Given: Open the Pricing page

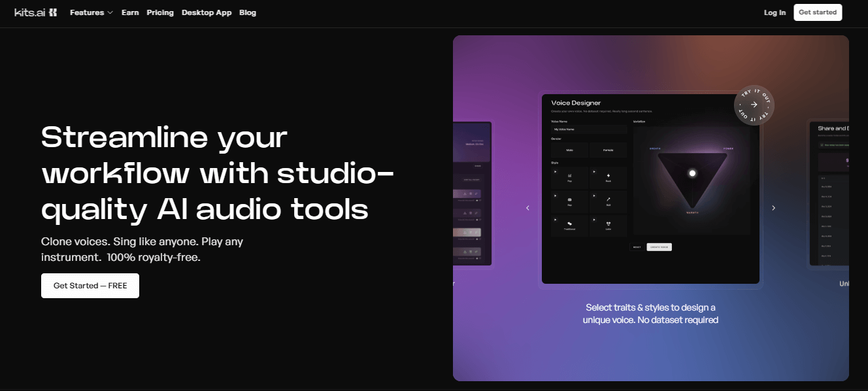Looking at the screenshot, I should click(x=160, y=12).
